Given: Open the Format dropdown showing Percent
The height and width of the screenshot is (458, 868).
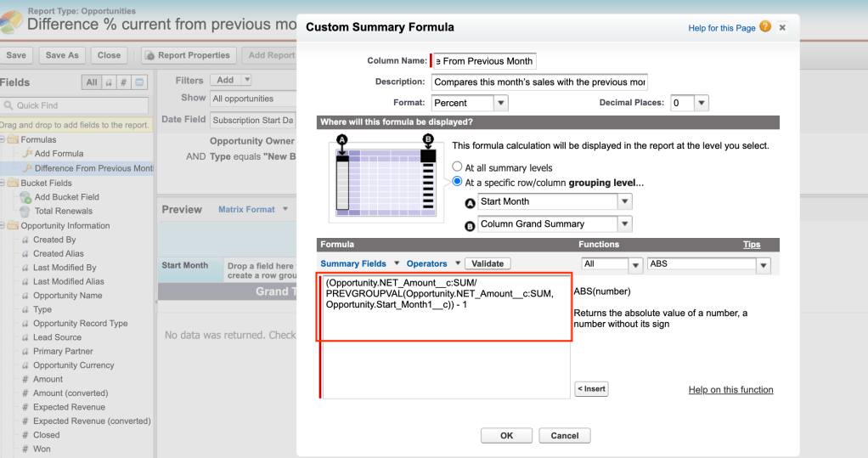Looking at the screenshot, I should coord(470,103).
